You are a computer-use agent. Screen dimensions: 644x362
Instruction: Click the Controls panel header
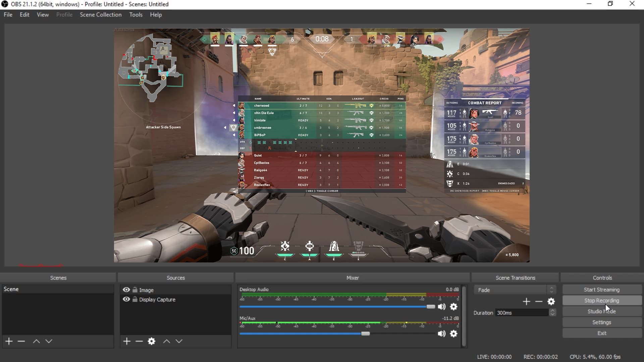tap(602, 278)
